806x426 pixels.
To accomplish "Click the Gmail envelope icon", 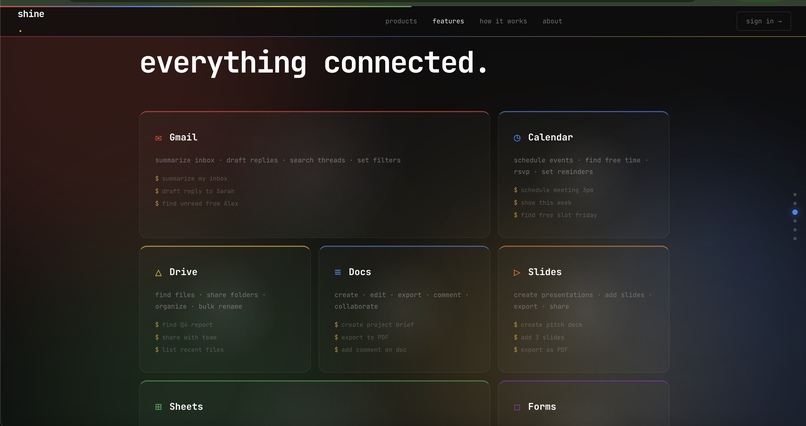I will click(x=158, y=138).
